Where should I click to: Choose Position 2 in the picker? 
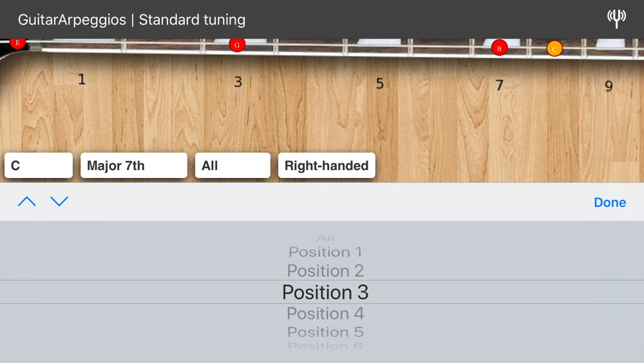click(325, 271)
